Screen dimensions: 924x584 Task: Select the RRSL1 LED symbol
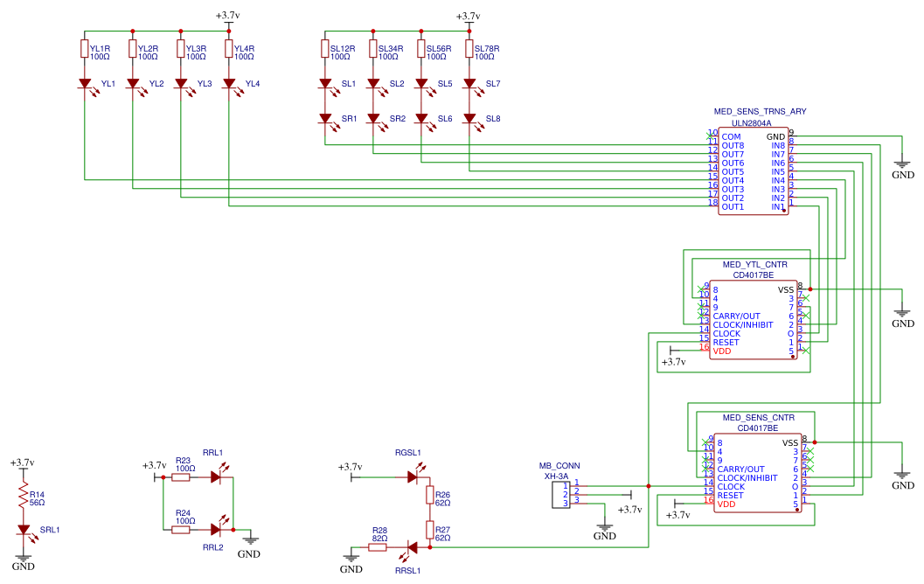(411, 551)
